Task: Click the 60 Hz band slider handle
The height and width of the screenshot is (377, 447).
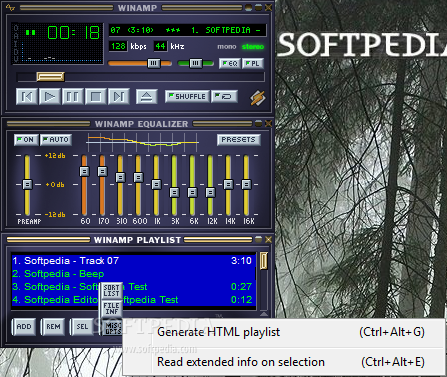Action: click(x=84, y=171)
